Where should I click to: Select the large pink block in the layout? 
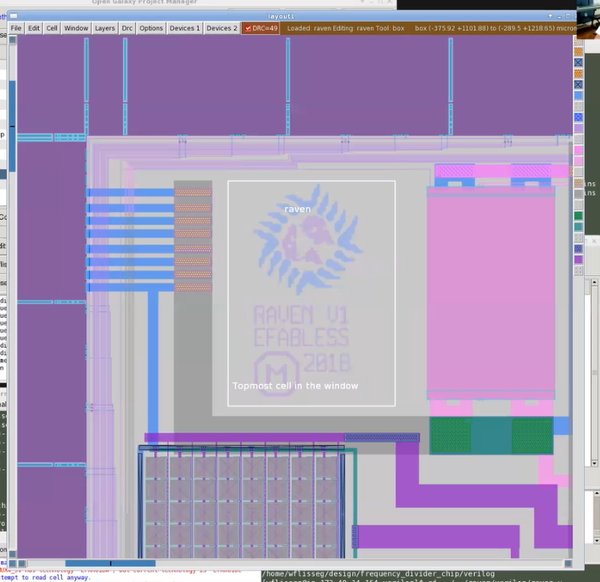[491, 293]
